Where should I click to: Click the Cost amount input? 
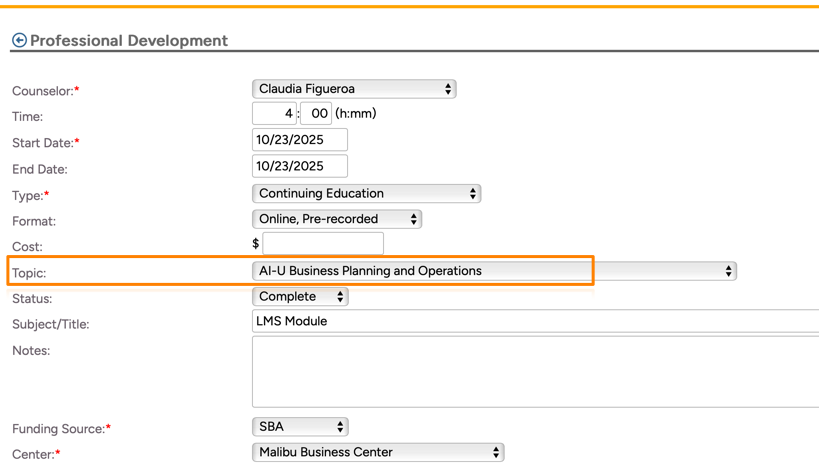click(323, 243)
